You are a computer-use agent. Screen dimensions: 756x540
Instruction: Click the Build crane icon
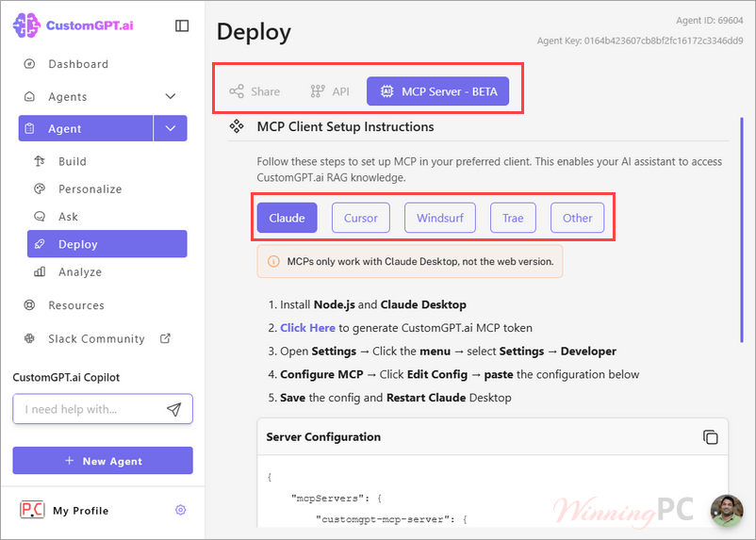(40, 161)
